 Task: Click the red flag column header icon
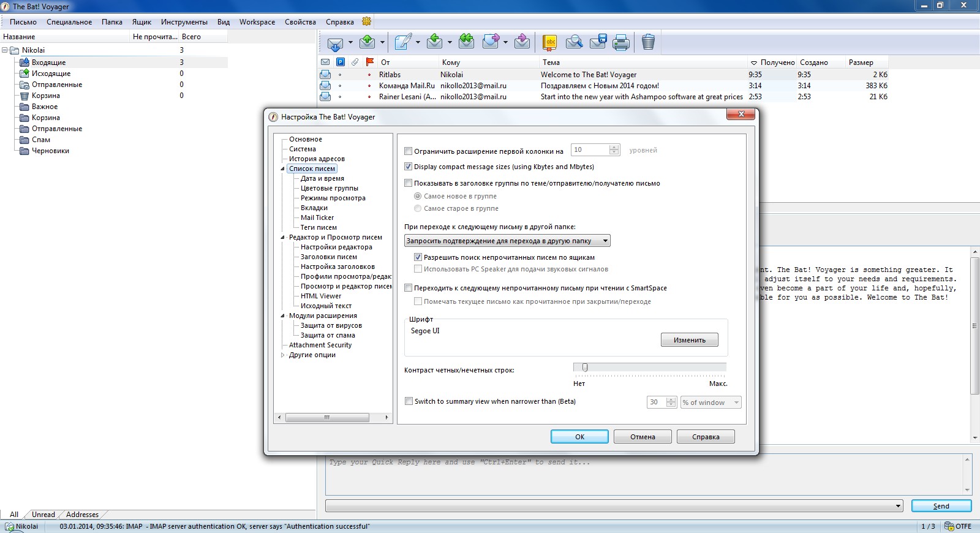click(x=369, y=62)
